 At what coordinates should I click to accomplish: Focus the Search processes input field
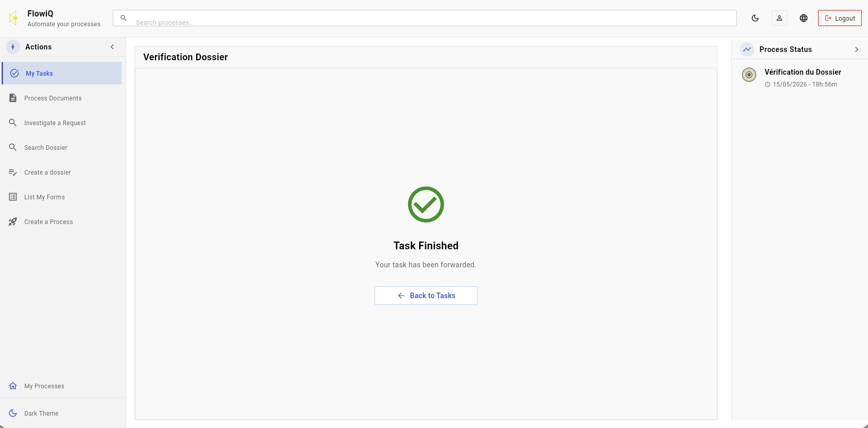(425, 18)
